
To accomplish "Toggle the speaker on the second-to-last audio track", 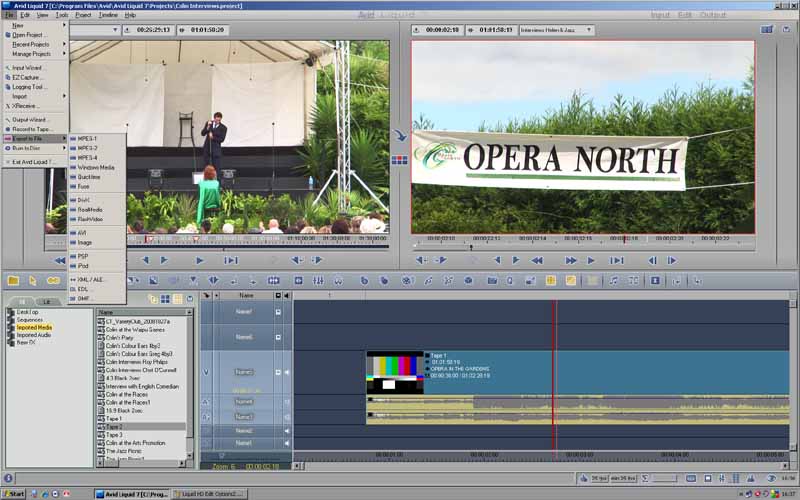I will (286, 431).
